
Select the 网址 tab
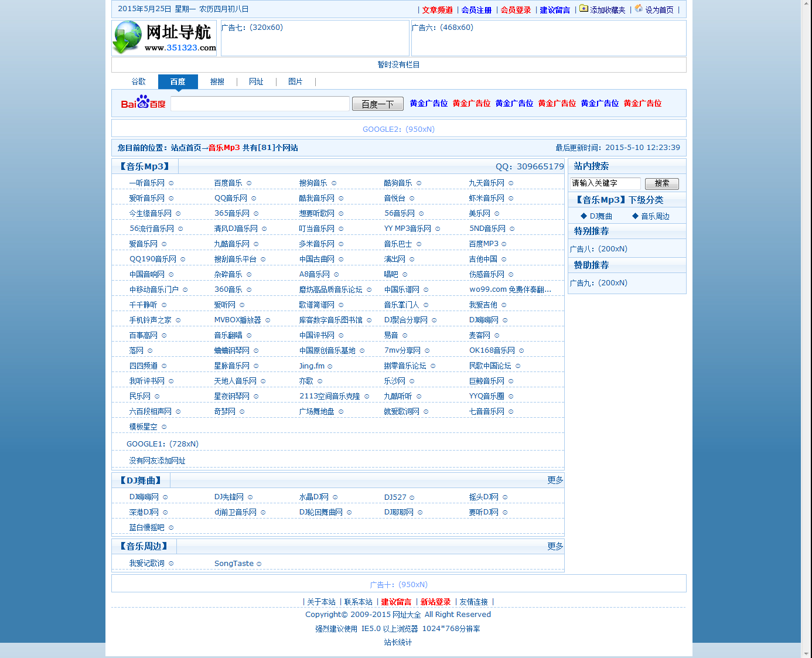(256, 81)
